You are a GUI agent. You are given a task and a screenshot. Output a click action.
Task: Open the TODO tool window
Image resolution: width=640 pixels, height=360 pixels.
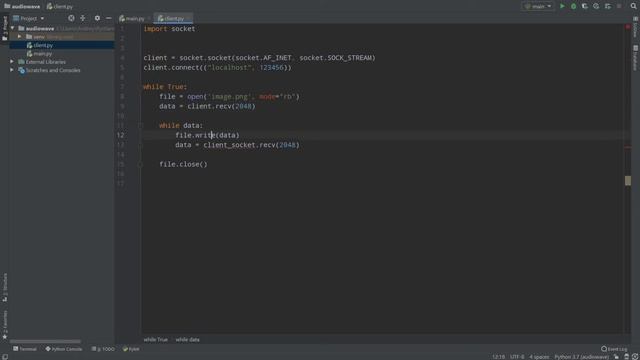click(x=103, y=349)
